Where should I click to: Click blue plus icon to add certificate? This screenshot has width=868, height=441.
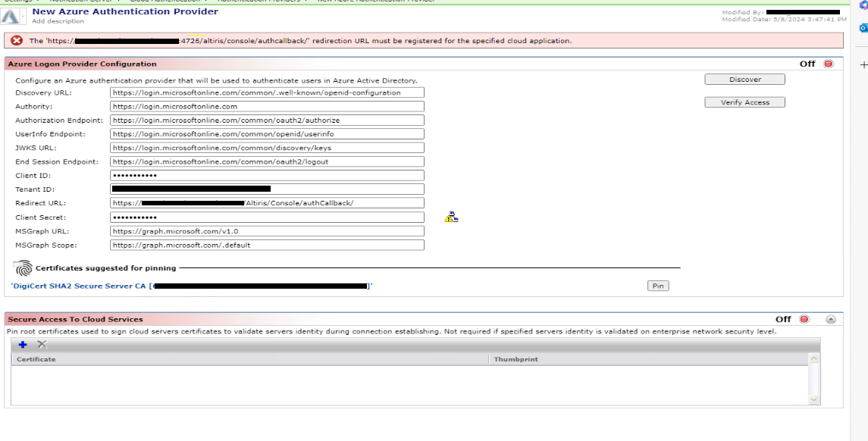click(x=23, y=345)
